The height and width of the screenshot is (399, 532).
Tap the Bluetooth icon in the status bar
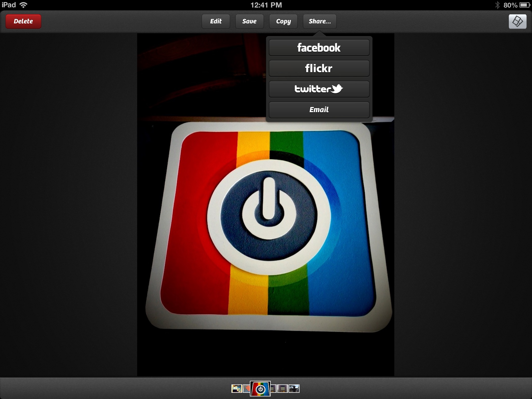(498, 4)
